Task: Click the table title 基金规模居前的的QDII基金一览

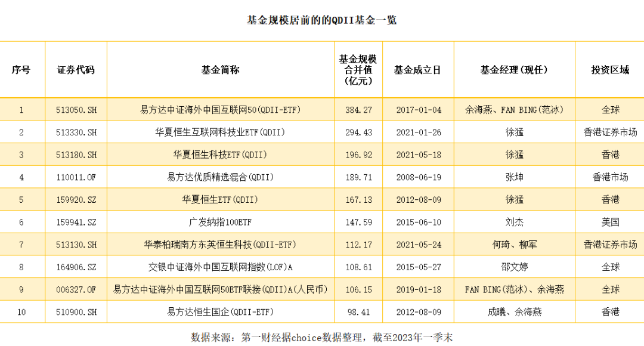Action: pos(321,20)
